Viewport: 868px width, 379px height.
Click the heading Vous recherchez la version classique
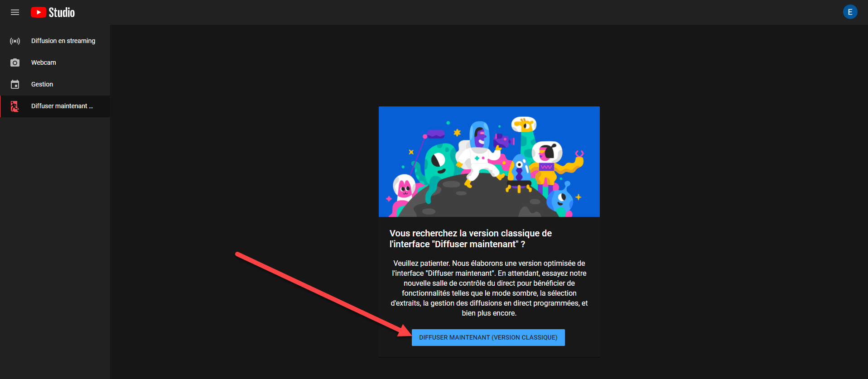point(471,239)
